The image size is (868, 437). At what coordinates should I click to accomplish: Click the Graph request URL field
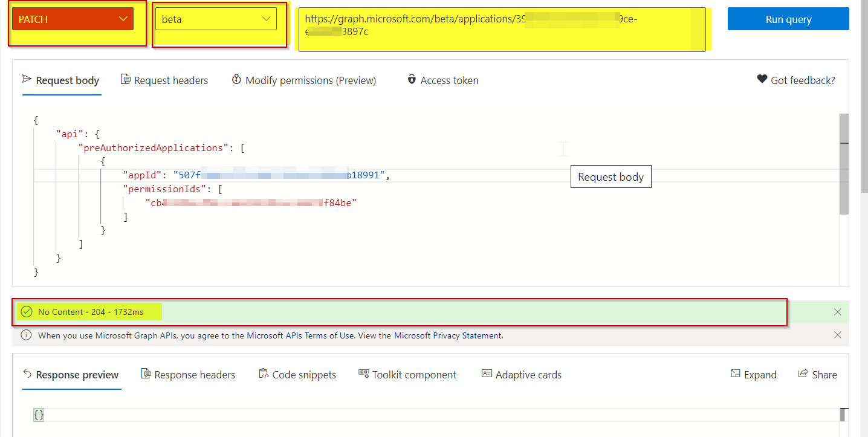502,29
